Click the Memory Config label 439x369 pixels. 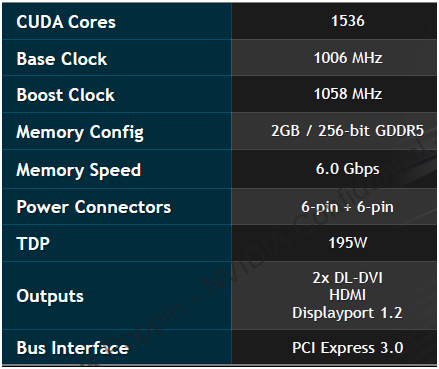[80, 133]
